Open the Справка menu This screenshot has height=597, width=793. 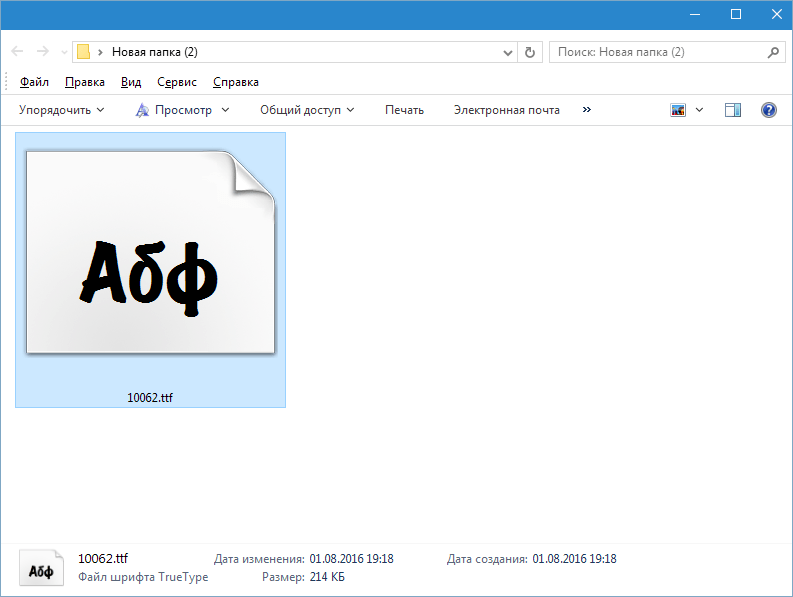[x=236, y=82]
